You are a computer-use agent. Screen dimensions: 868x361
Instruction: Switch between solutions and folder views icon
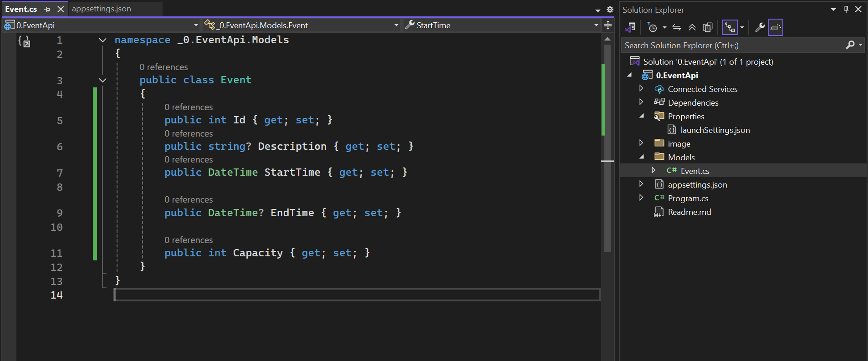630,27
